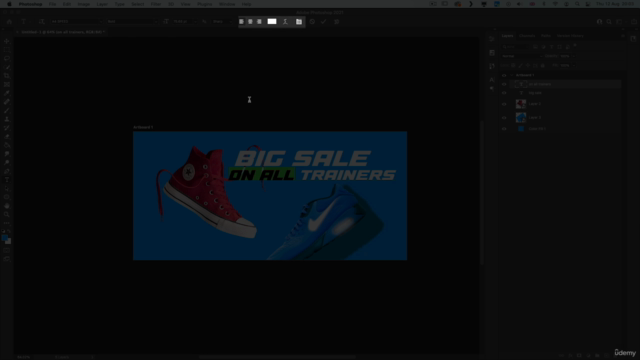Select the Color Fill 1 layer name
The image size is (640, 360).
[x=537, y=129]
